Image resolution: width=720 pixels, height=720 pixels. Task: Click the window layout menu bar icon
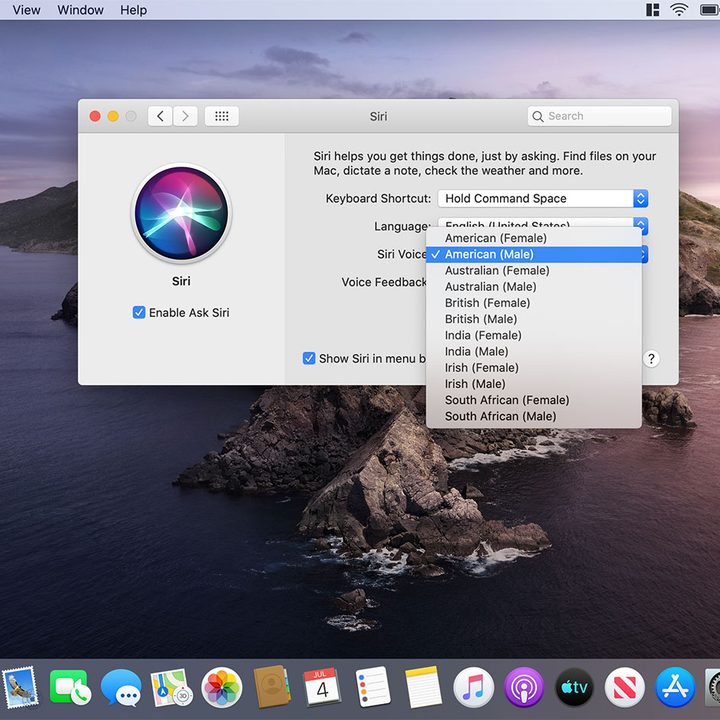pos(652,10)
